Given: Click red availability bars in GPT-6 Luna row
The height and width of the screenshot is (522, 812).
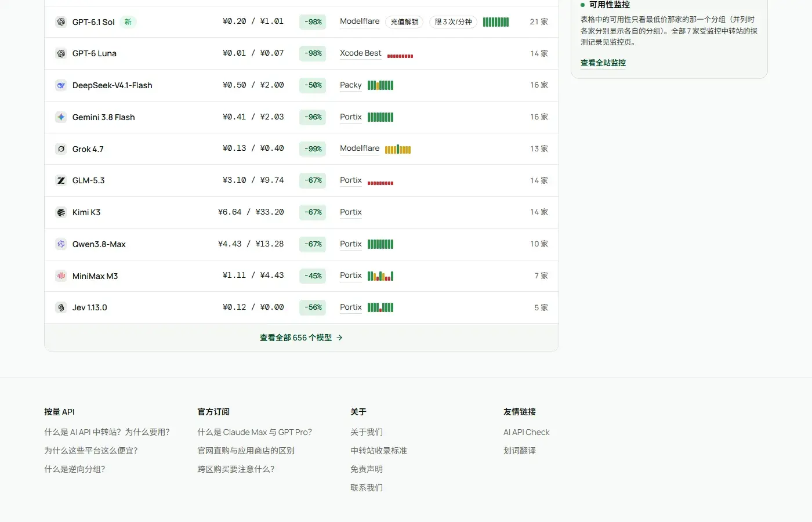Looking at the screenshot, I should click(x=400, y=56).
